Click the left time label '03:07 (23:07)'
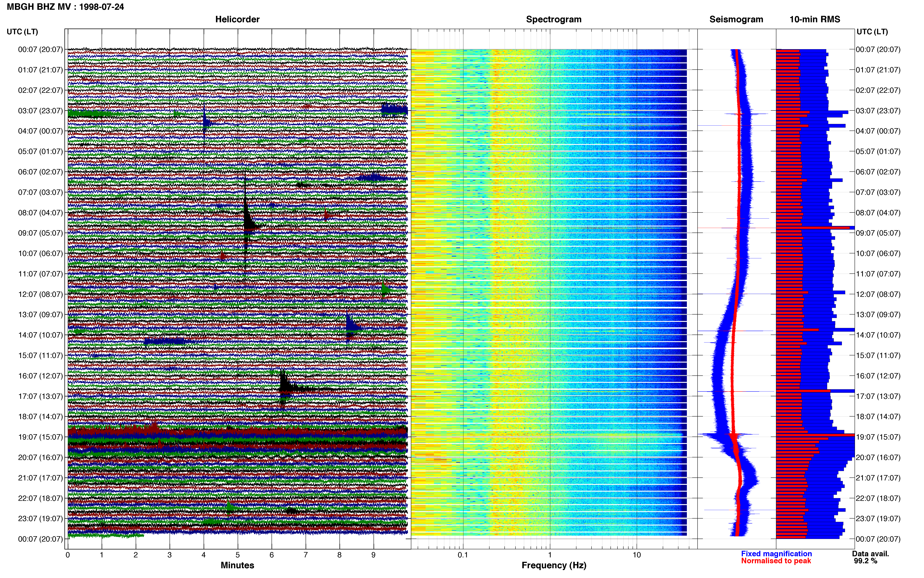924x578 pixels. [x=40, y=111]
